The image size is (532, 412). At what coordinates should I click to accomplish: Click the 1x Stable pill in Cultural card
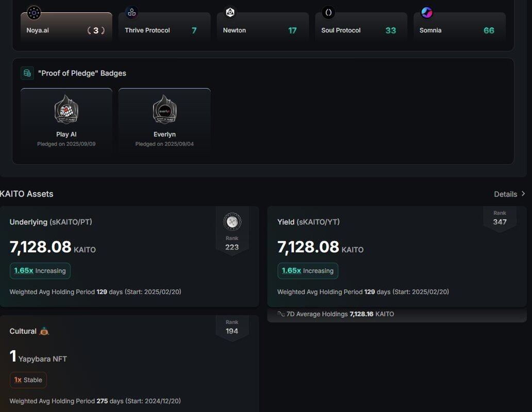pyautogui.click(x=28, y=380)
